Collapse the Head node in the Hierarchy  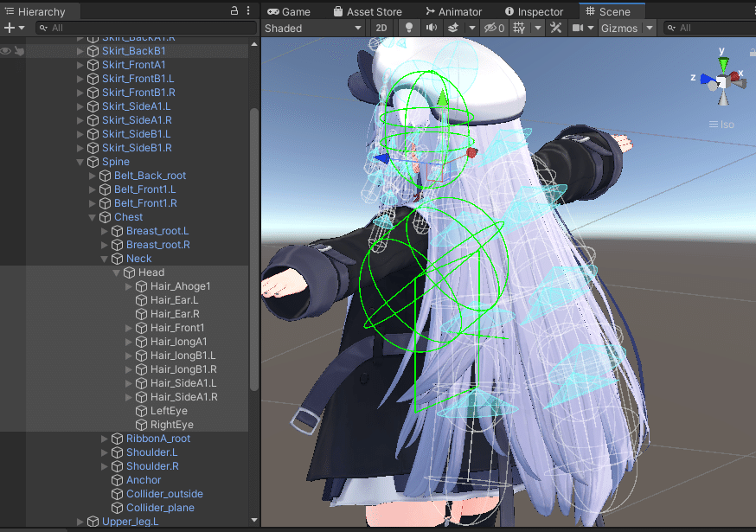click(x=116, y=272)
